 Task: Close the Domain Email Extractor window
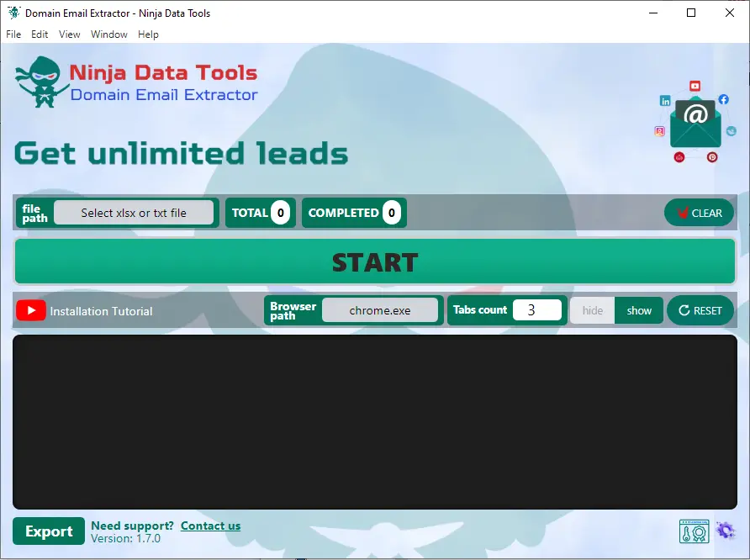pos(730,13)
